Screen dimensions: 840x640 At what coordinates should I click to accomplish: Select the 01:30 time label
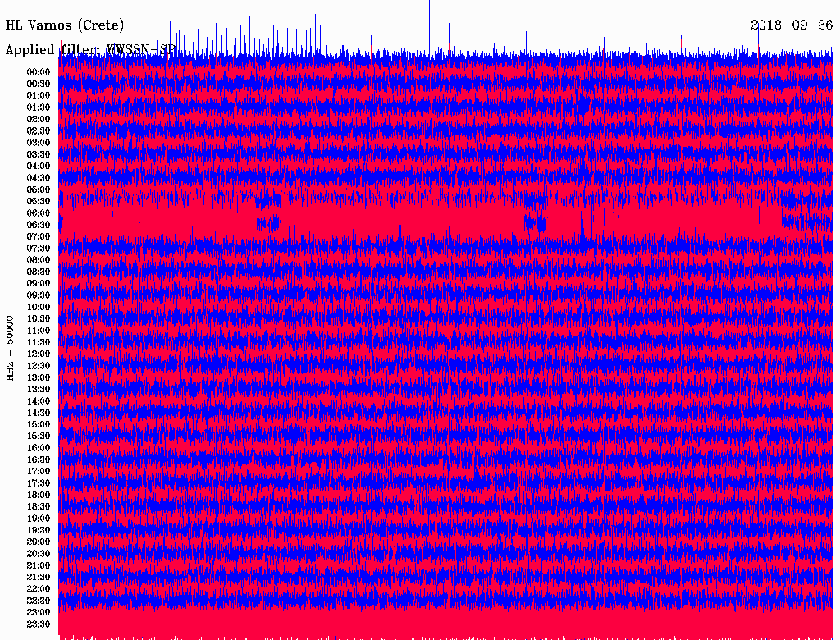click(39, 107)
